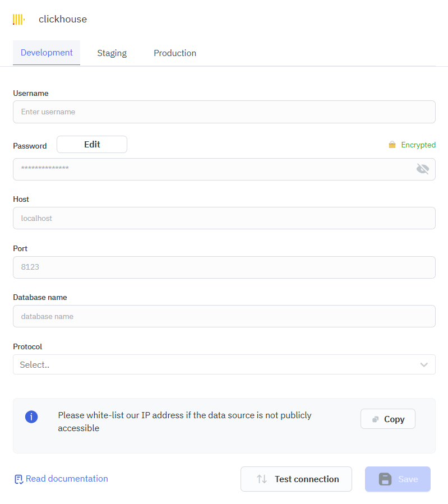Click into the Host field
The image size is (448, 504).
[x=224, y=218]
